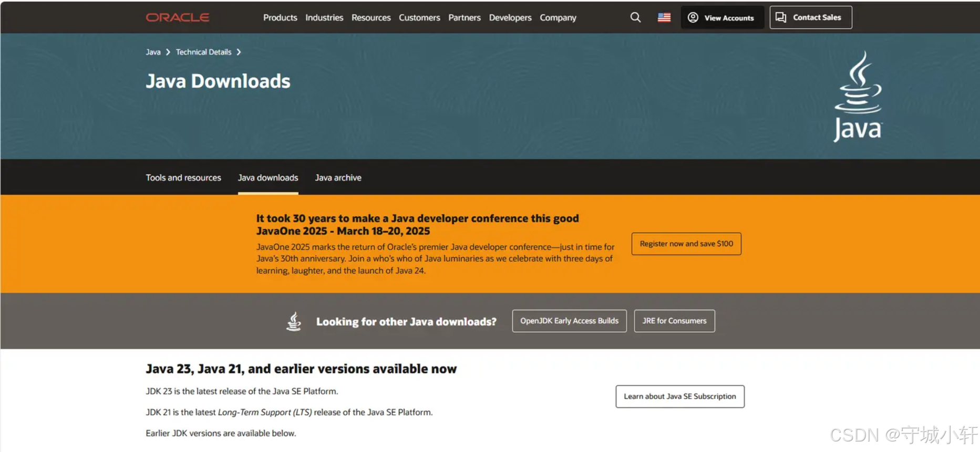Click the chevron after Java breadcrumb
The width and height of the screenshot is (980, 452).
pyautogui.click(x=168, y=52)
